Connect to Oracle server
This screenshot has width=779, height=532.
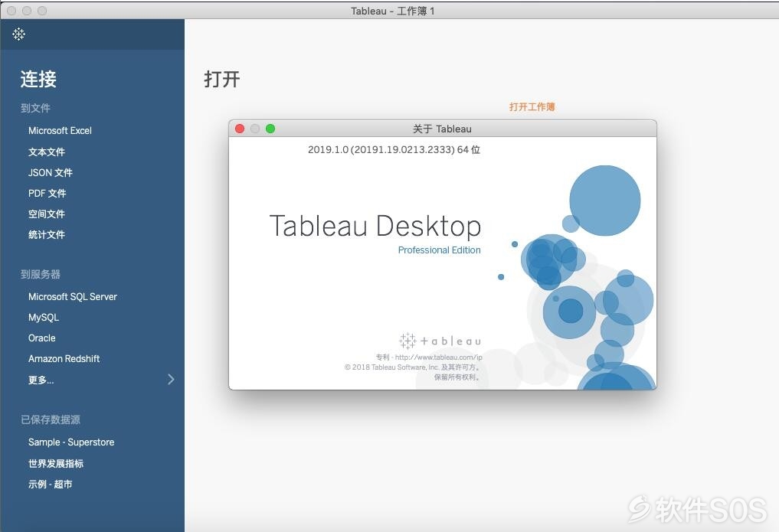click(41, 338)
